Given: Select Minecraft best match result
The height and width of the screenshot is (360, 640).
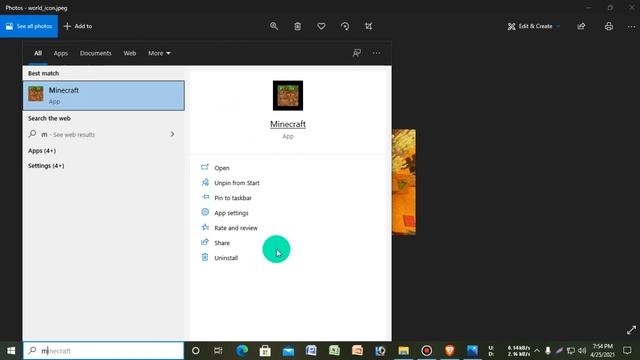Looking at the screenshot, I should coord(104,96).
